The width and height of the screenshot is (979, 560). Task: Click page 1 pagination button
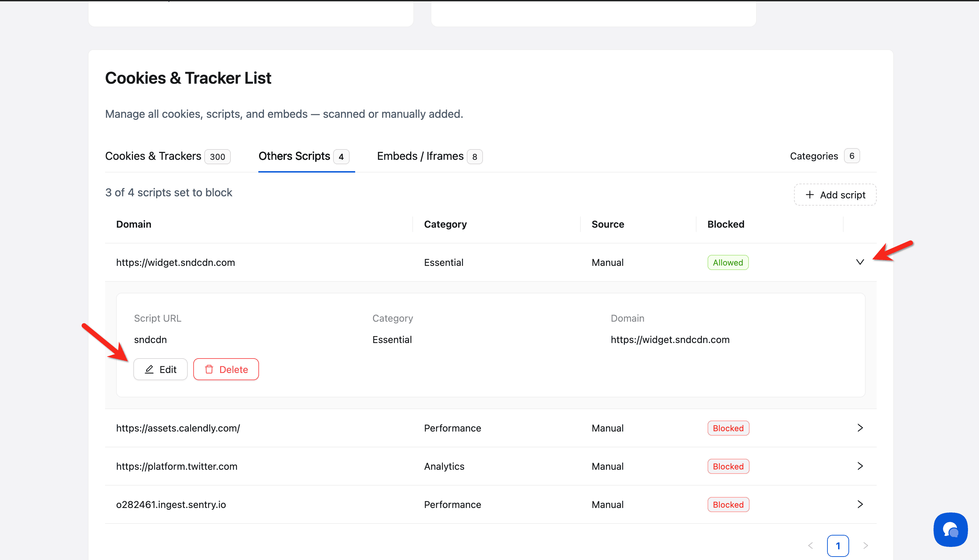coord(838,546)
